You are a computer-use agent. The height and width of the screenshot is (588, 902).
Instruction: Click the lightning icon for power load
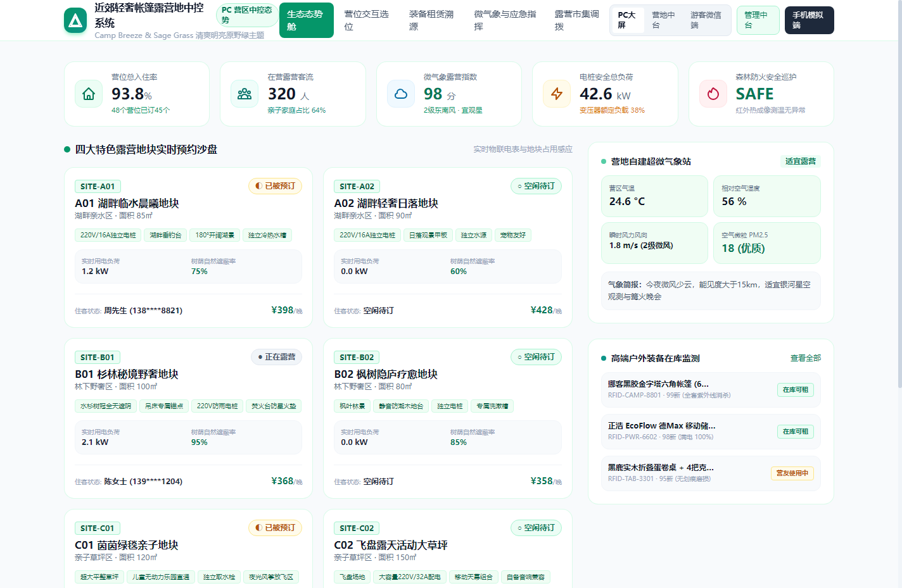[x=557, y=94]
